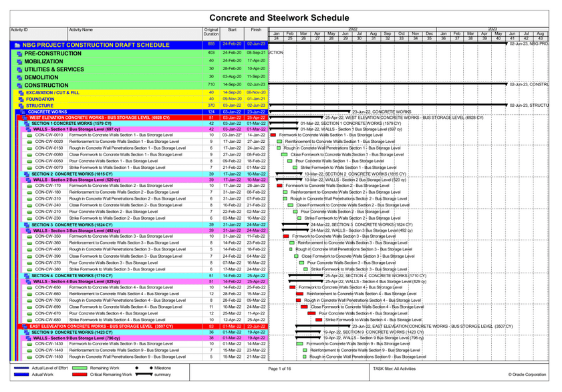
Task: Select the activity icon beside CON-CW-400
Action: coord(30,249)
